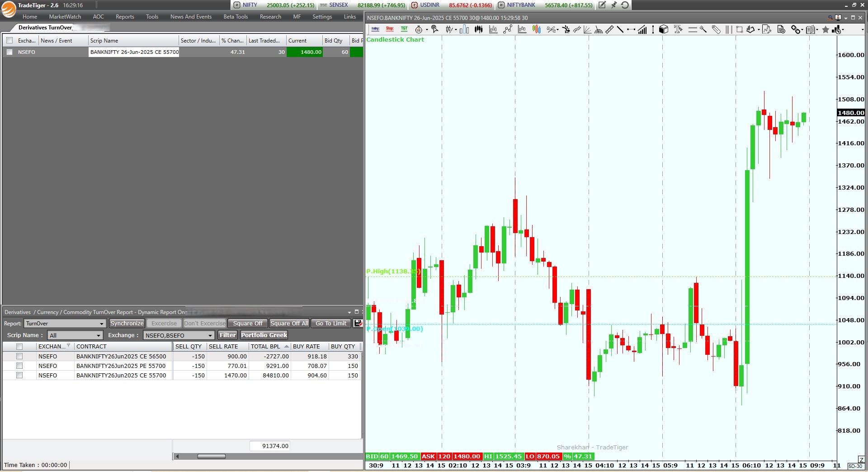Select the Derivatives TurnOver tab

click(45, 28)
